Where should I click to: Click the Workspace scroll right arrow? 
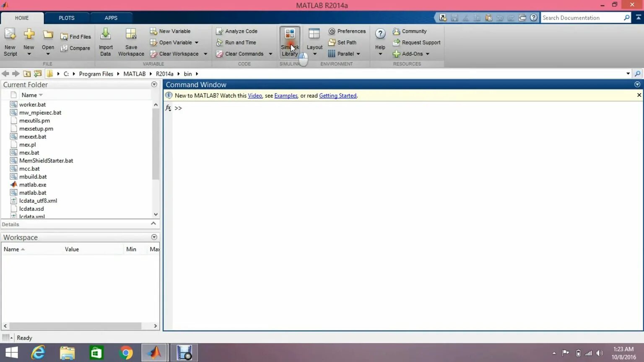click(x=155, y=326)
